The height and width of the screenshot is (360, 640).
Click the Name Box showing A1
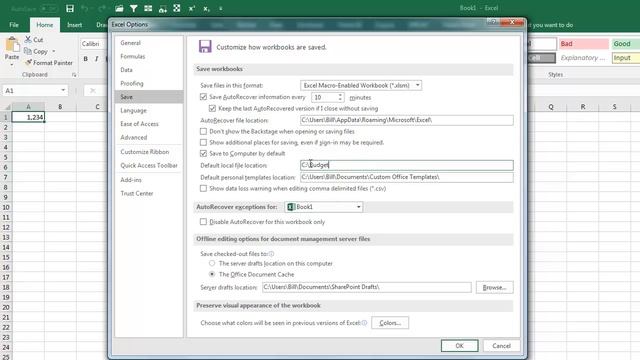(x=31, y=90)
